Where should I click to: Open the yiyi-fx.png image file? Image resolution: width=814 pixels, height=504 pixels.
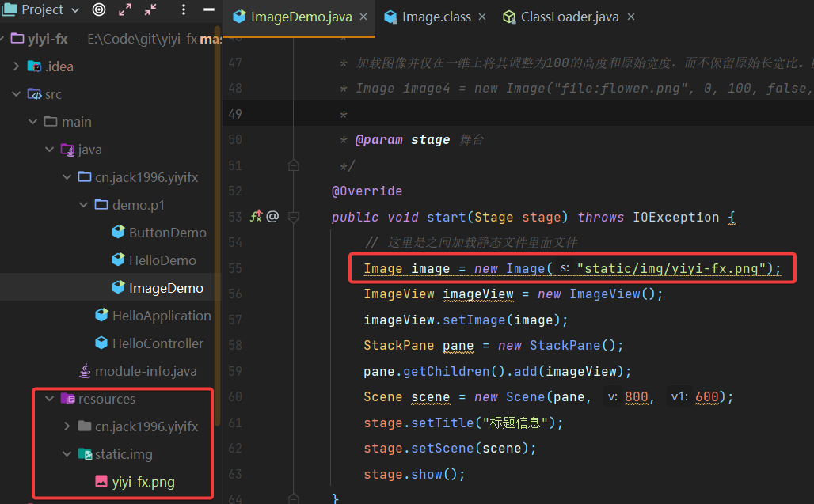(143, 482)
